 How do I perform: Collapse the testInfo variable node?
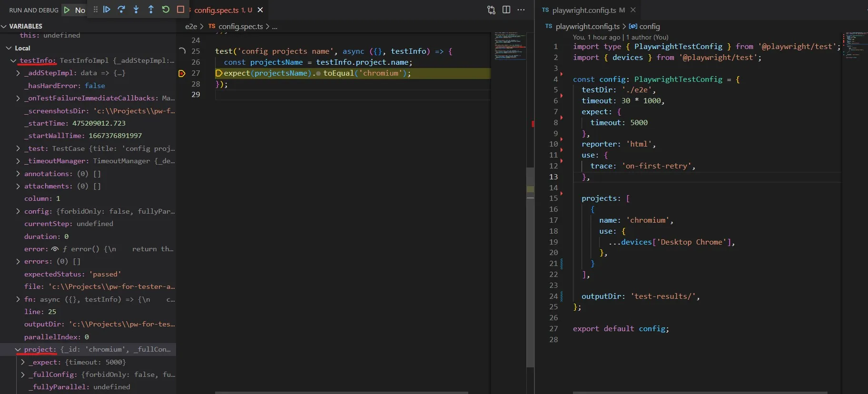coord(13,61)
